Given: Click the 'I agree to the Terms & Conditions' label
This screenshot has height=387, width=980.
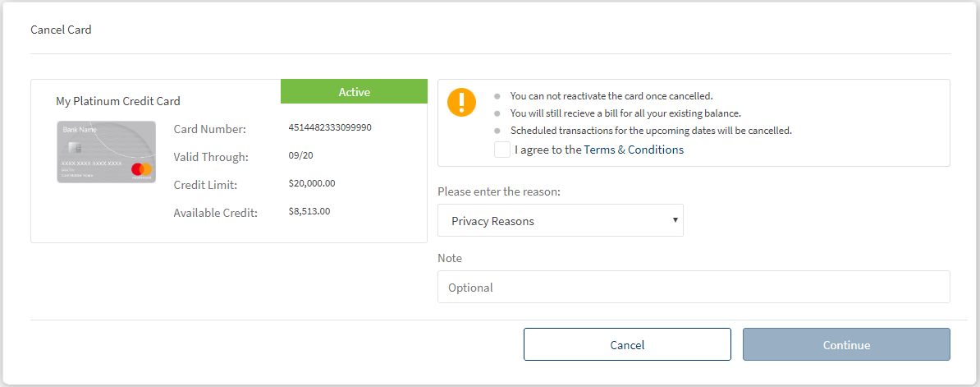Looking at the screenshot, I should click(x=598, y=150).
